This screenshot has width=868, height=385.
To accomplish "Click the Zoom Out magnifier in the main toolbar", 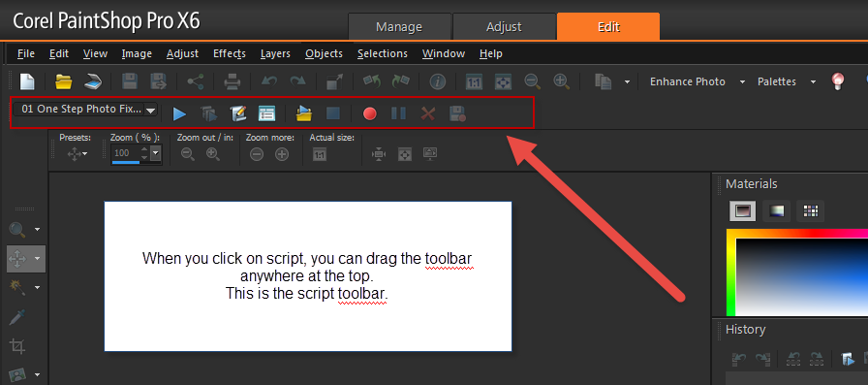I will pos(533,82).
